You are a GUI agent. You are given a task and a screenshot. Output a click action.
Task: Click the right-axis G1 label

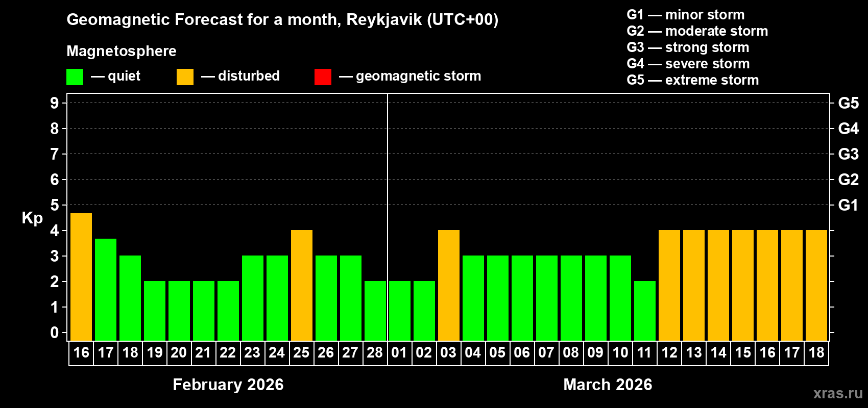coord(848,205)
